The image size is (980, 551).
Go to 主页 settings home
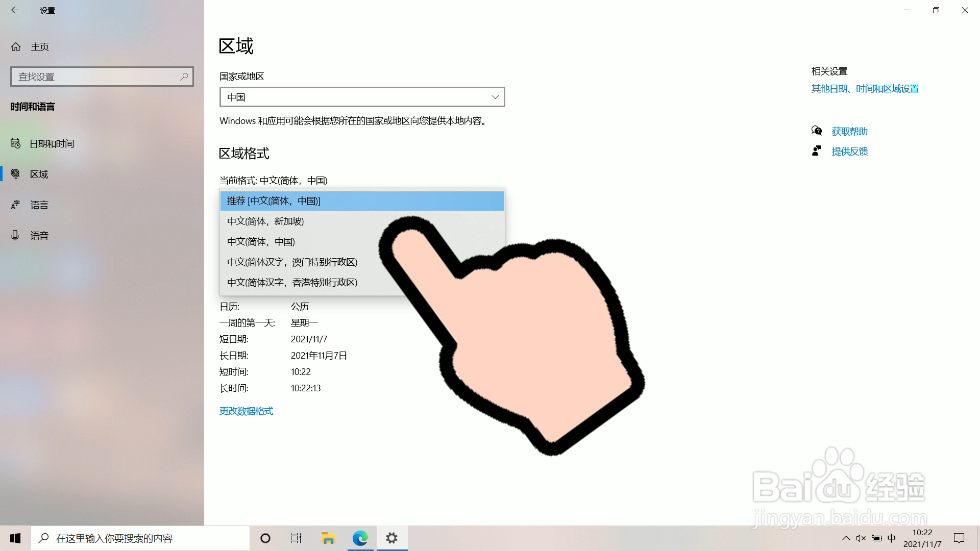point(102,47)
